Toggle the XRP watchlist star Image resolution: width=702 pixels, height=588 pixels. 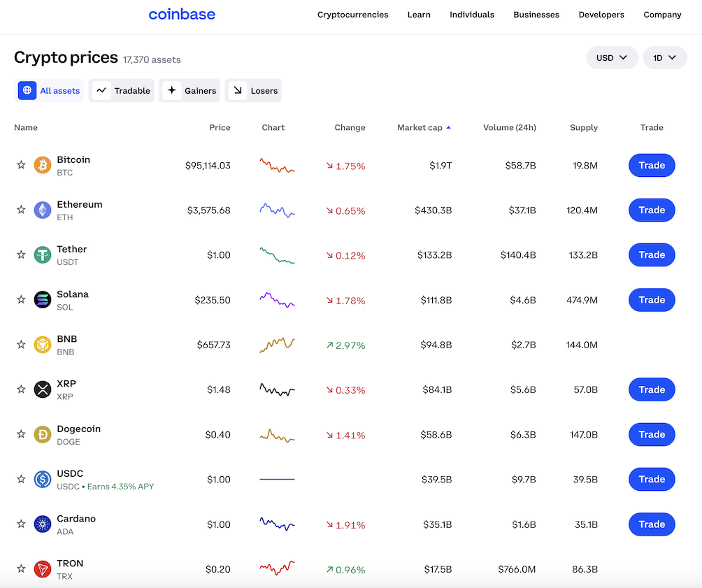pos(21,389)
